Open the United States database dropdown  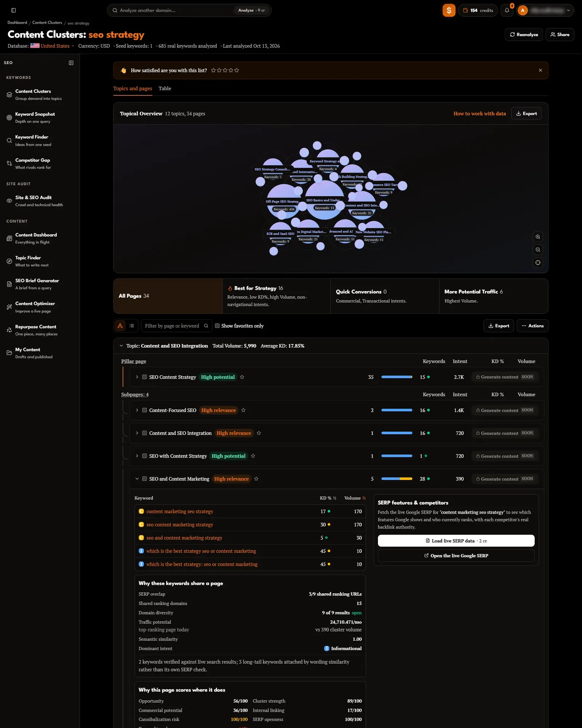coord(52,46)
